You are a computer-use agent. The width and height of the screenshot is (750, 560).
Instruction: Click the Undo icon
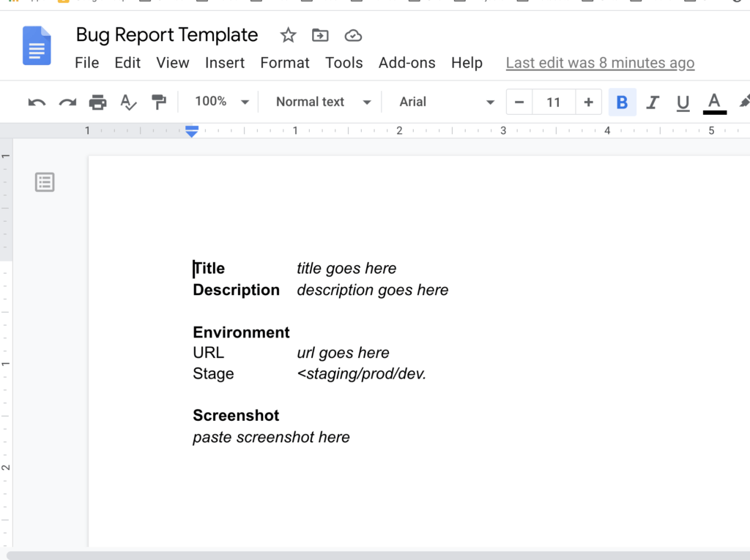coord(36,102)
